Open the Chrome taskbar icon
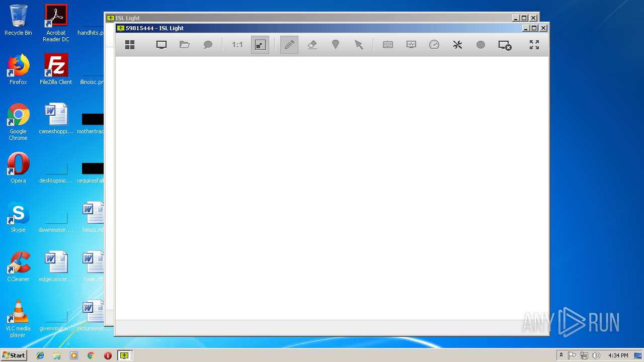The width and height of the screenshot is (644, 362). pos(91,355)
